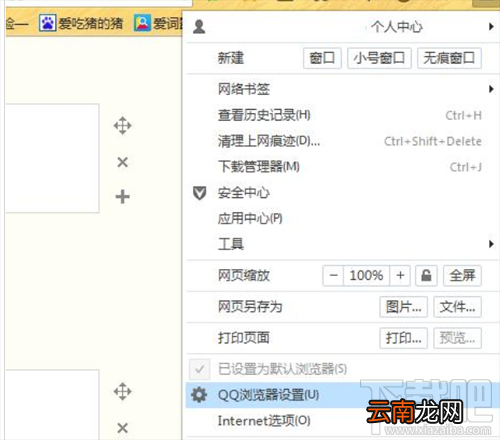Open 应用中心(P) menu entry
Screen dimensions: 500x440
click(x=343, y=219)
